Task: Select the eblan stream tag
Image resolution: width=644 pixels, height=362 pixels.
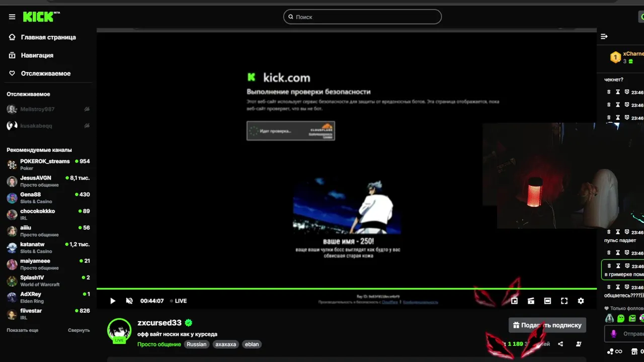Action: [252, 344]
